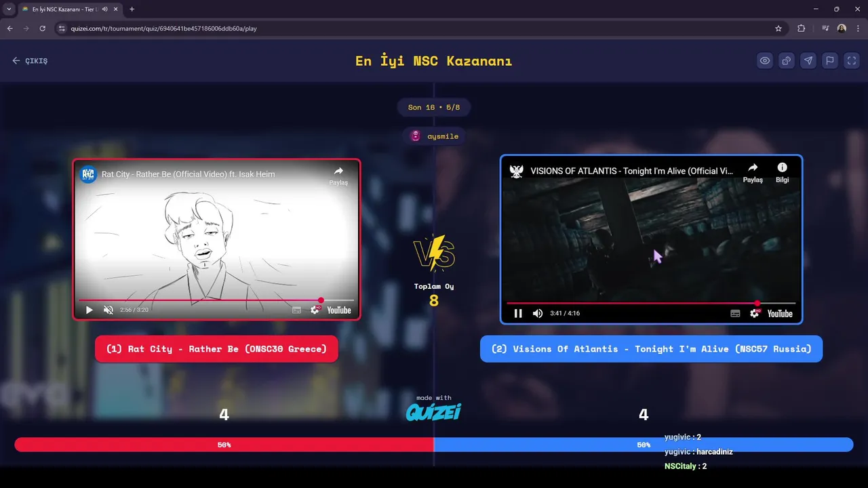Toggle fullscreen mode icon in header

coord(852,60)
